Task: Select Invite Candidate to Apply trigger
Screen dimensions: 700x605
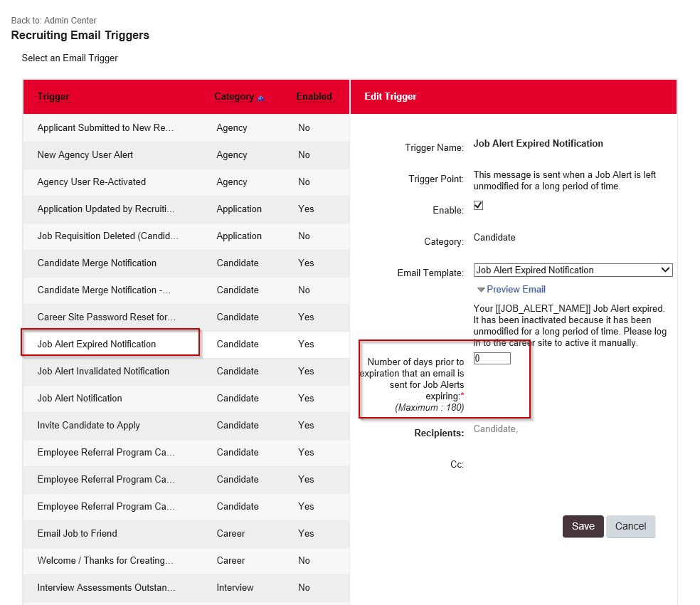Action: click(x=88, y=426)
